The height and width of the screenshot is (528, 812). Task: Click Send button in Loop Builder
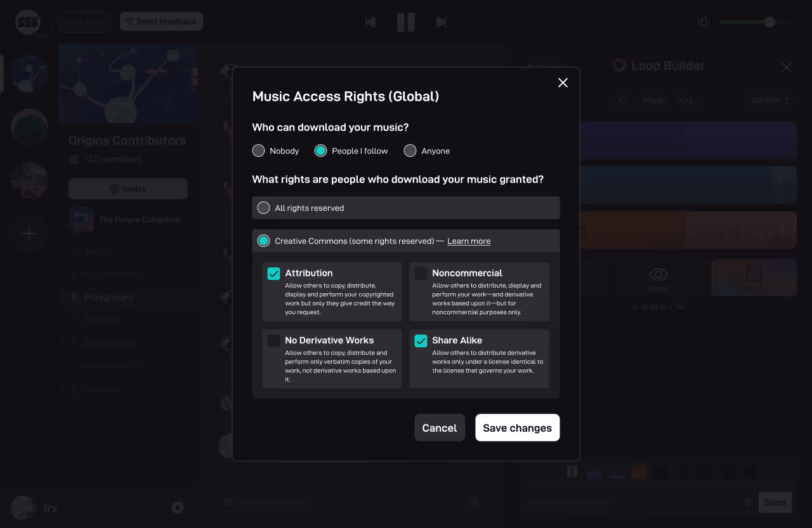click(775, 503)
